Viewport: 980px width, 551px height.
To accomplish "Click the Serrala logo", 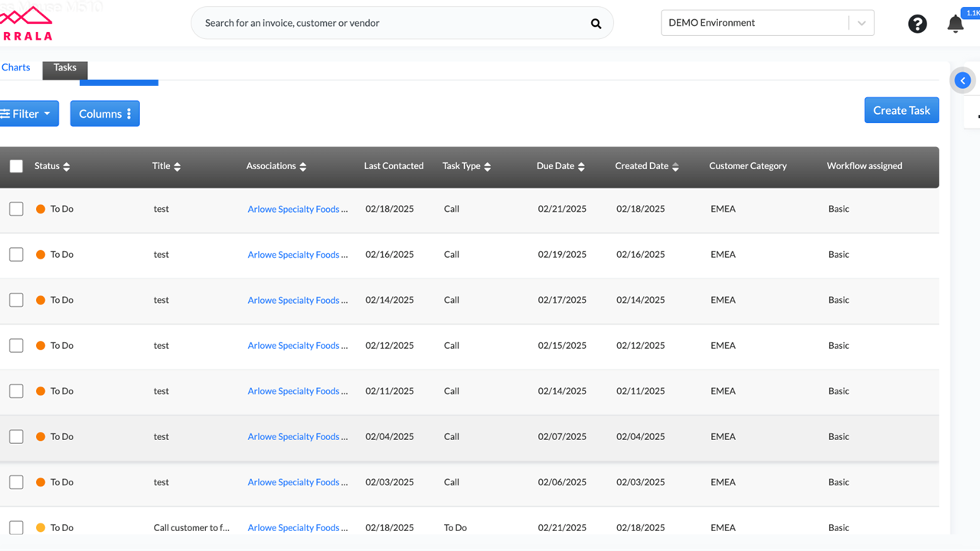I will 26,24.
